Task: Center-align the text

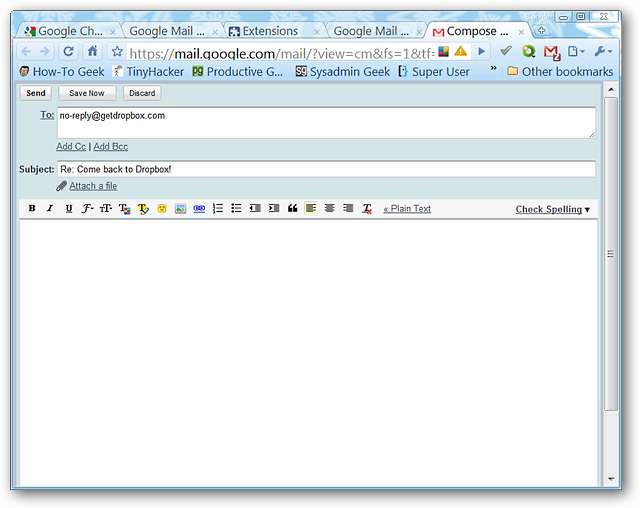Action: coord(329,209)
